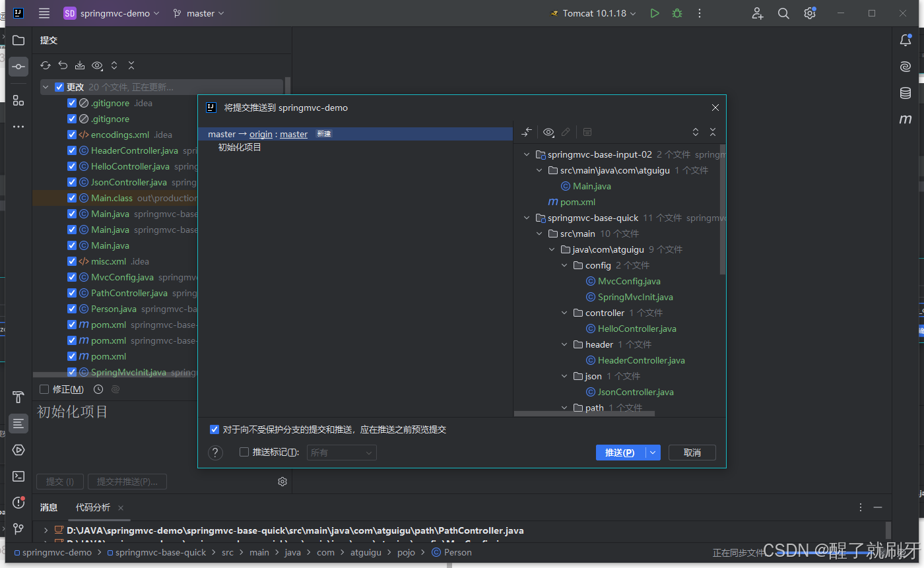
Task: Uncheck Main.class file checkbox
Action: click(x=72, y=198)
